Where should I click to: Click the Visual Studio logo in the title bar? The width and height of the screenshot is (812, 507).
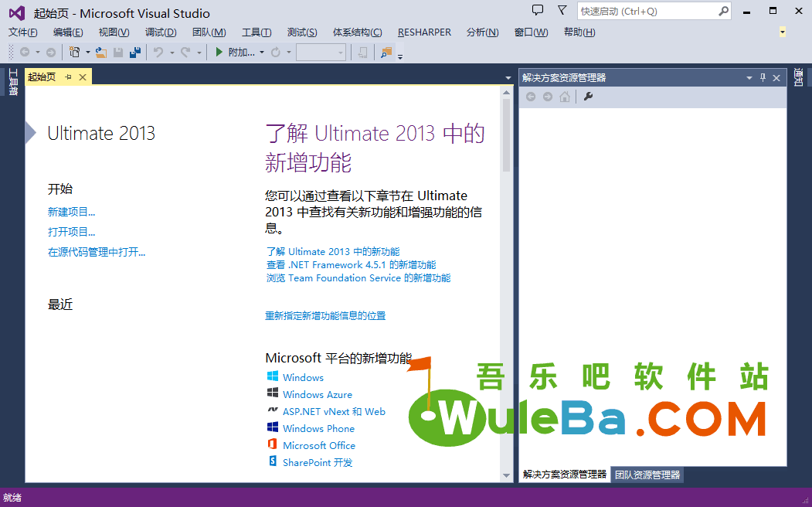point(17,13)
